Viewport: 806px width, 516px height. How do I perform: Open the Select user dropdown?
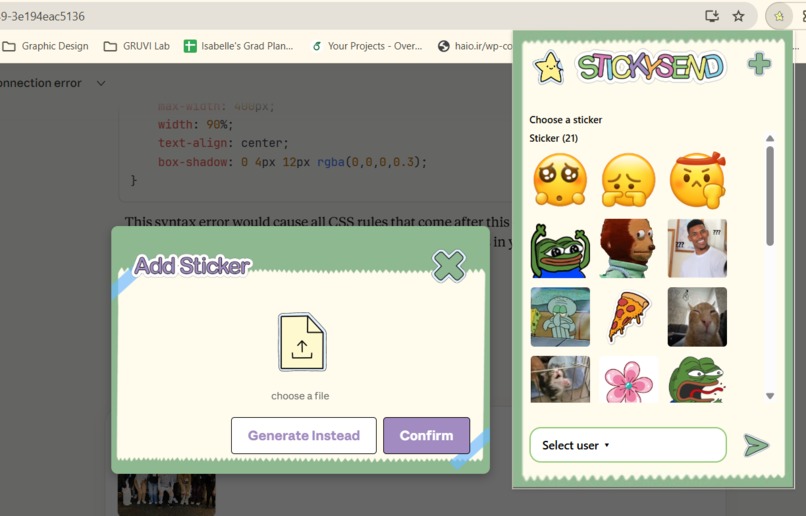(628, 445)
